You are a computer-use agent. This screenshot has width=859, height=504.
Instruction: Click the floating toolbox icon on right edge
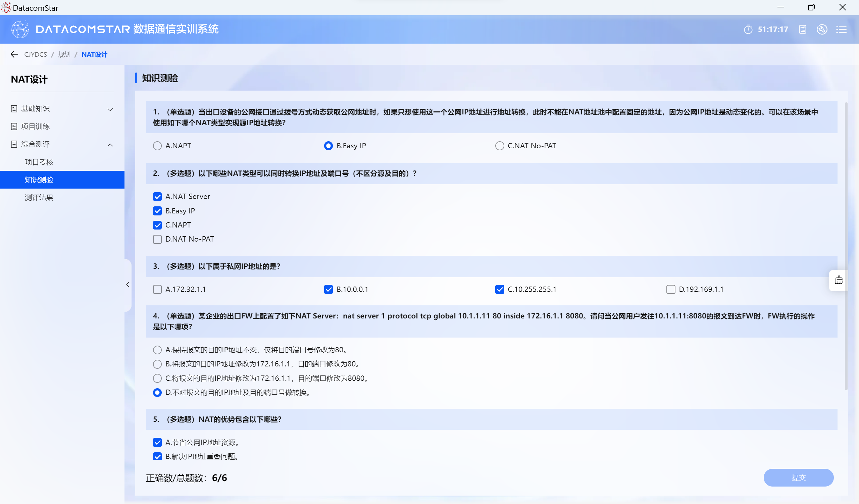coord(839,280)
